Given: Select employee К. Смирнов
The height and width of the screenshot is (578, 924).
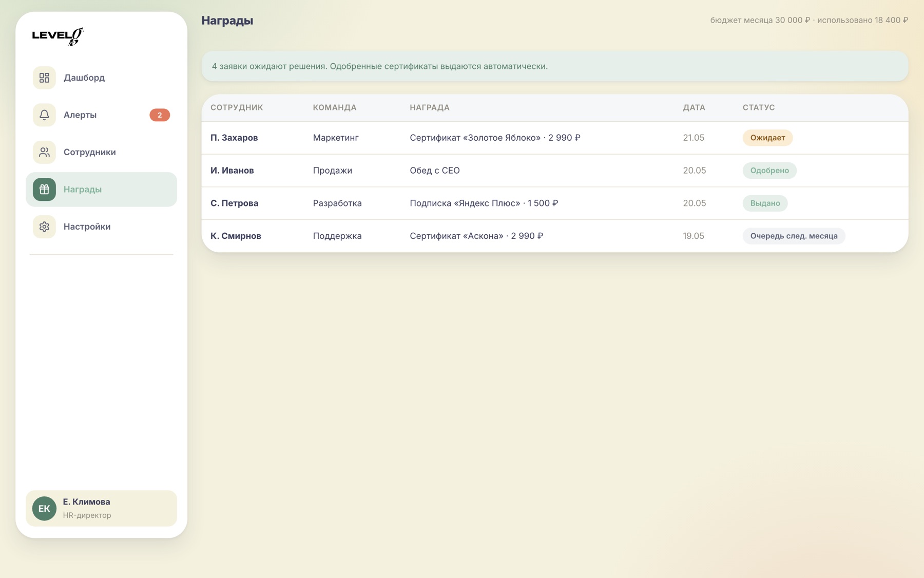Looking at the screenshot, I should pos(236,236).
